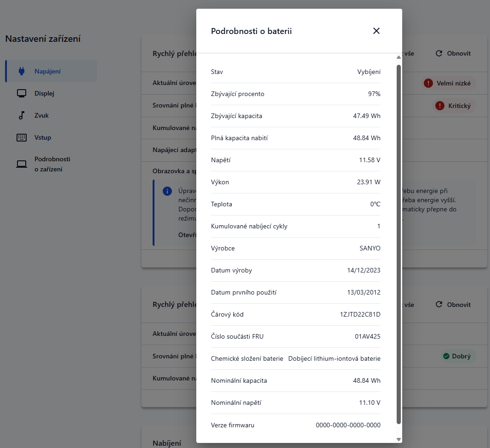
Task: Click the barcode value 1ZJTD22C81D
Action: pos(360,314)
